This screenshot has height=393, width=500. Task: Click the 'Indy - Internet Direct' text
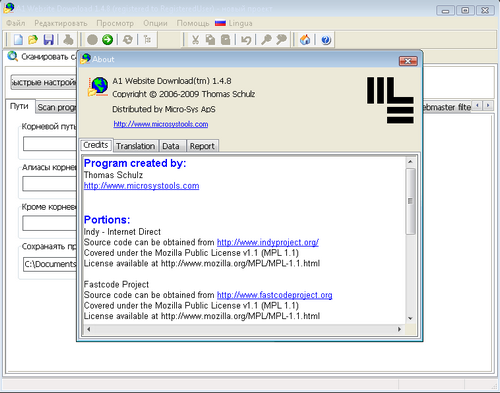[x=122, y=232]
